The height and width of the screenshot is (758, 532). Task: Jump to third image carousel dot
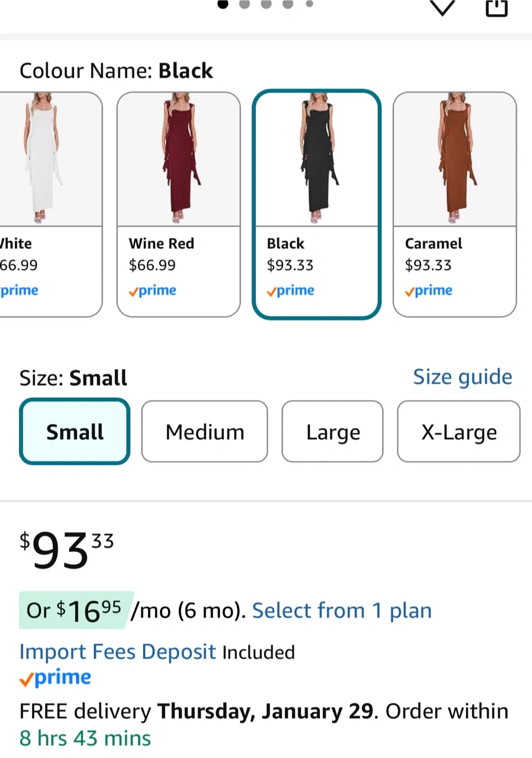266,4
